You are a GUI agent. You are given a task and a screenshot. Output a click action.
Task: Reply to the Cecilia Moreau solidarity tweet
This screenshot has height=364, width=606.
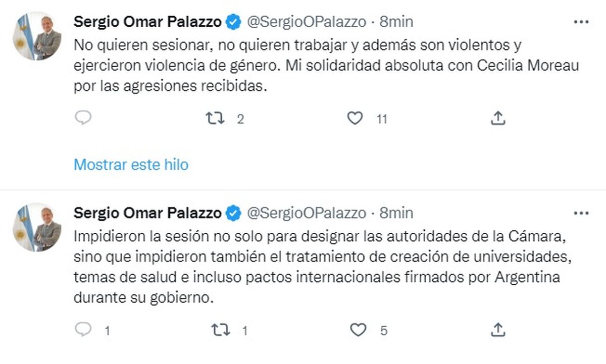click(83, 118)
